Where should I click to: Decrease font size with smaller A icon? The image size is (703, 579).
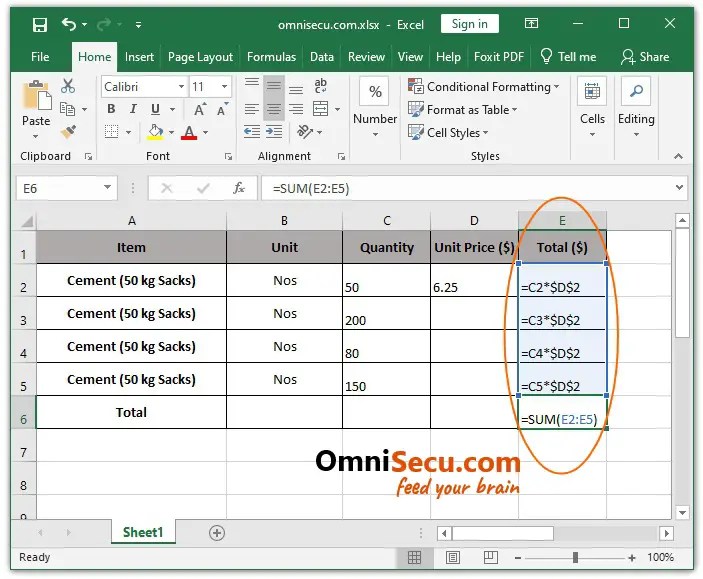point(222,109)
